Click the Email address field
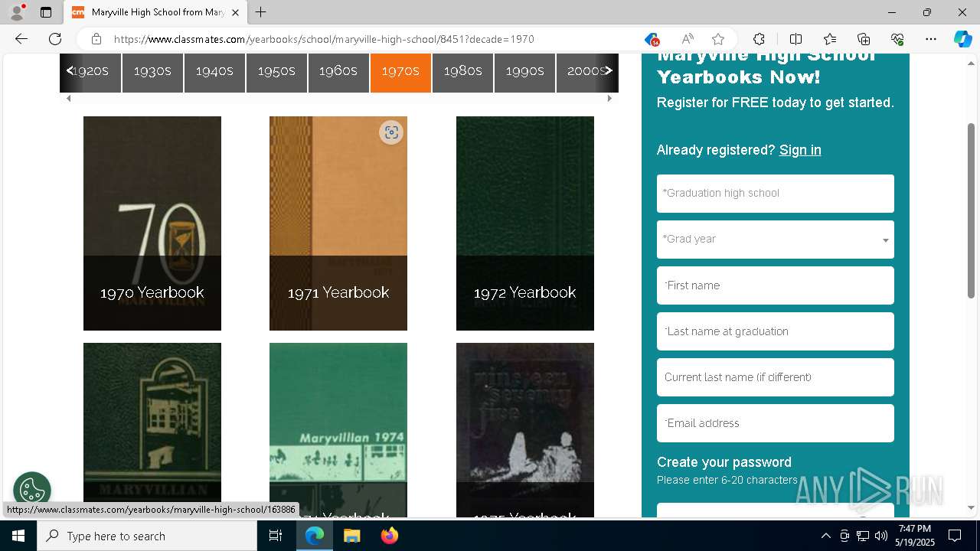This screenshot has height=551, width=980. coord(775,423)
